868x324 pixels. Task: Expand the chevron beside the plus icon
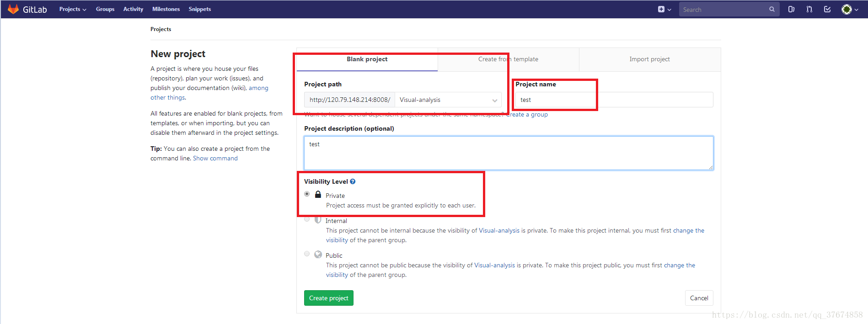670,10
